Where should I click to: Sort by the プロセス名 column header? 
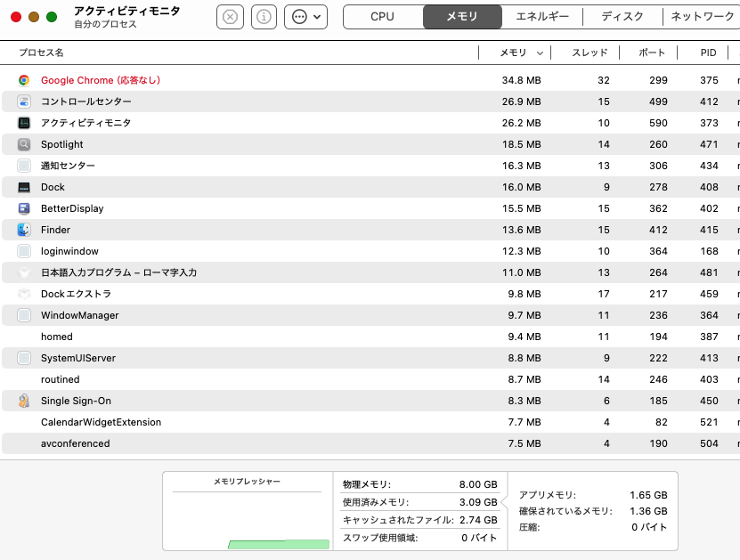coord(41,53)
